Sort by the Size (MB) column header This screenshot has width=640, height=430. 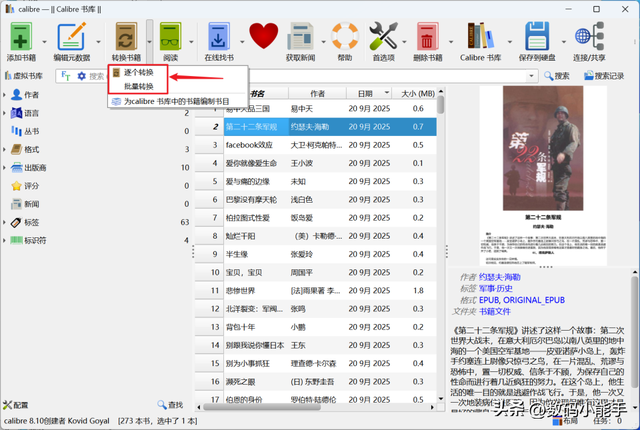pos(414,93)
